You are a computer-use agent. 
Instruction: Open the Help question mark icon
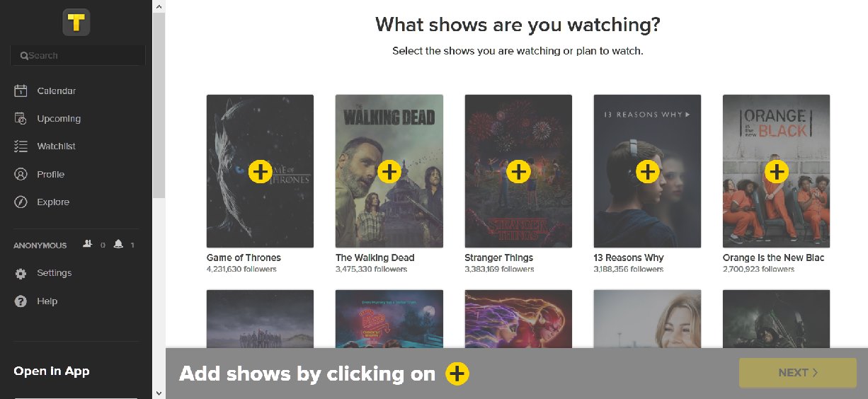click(x=21, y=301)
